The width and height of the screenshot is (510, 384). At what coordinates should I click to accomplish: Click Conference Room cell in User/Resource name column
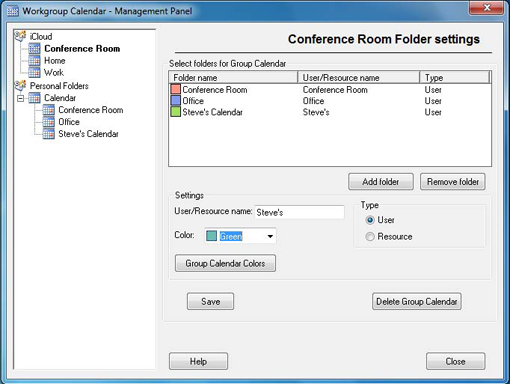[335, 89]
